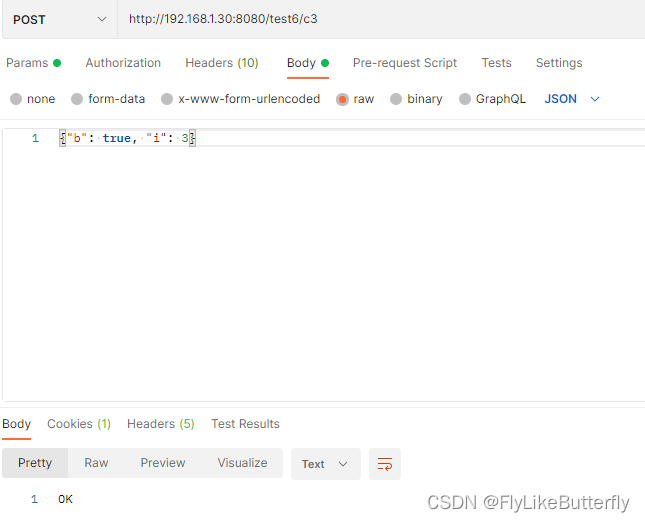
Task: Switch to the Preview response view
Action: pyautogui.click(x=163, y=463)
